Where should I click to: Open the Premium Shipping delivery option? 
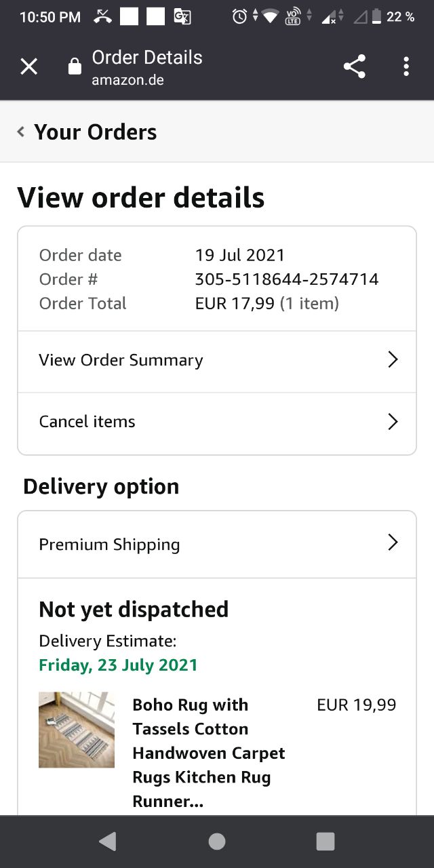(110, 545)
